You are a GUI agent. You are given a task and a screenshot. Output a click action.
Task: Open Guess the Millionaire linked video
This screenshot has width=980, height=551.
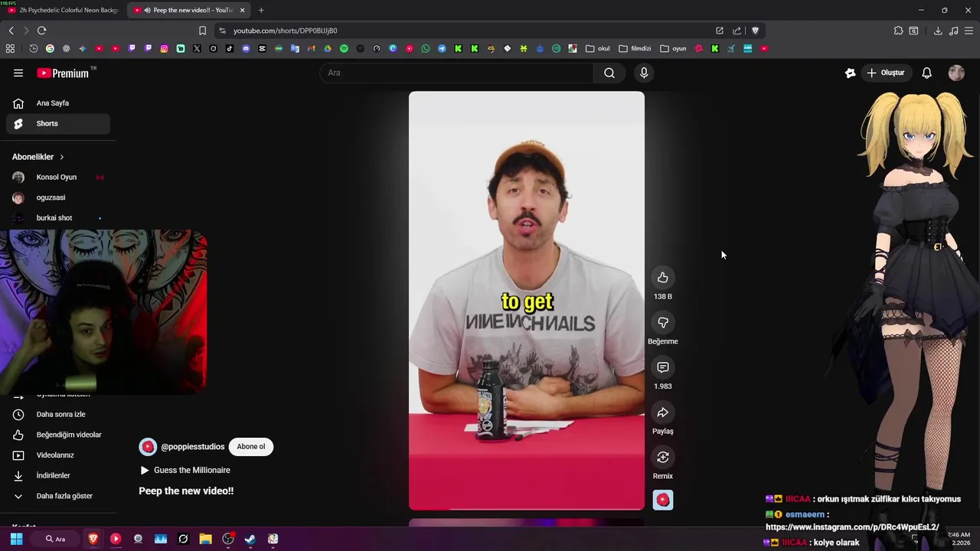[x=185, y=470]
